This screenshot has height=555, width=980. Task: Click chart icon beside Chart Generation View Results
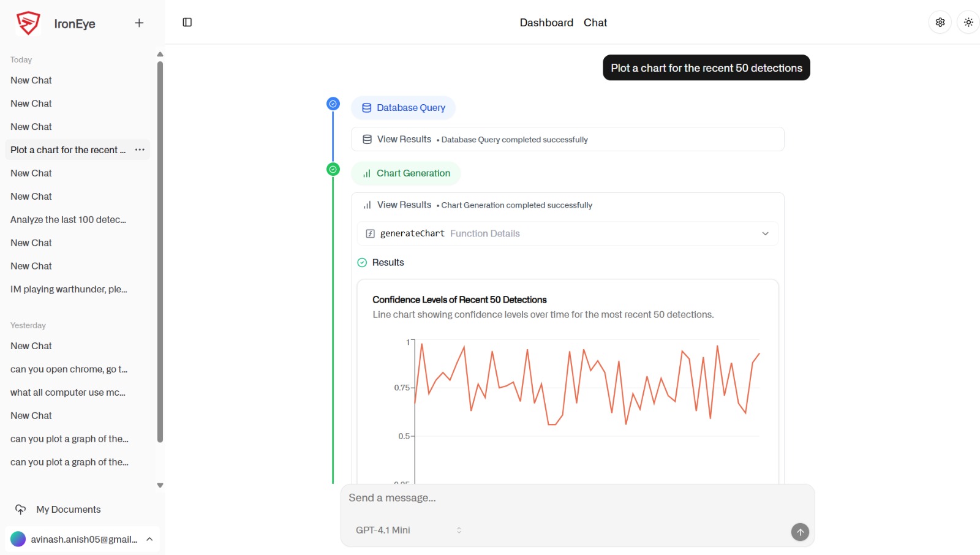coord(367,205)
